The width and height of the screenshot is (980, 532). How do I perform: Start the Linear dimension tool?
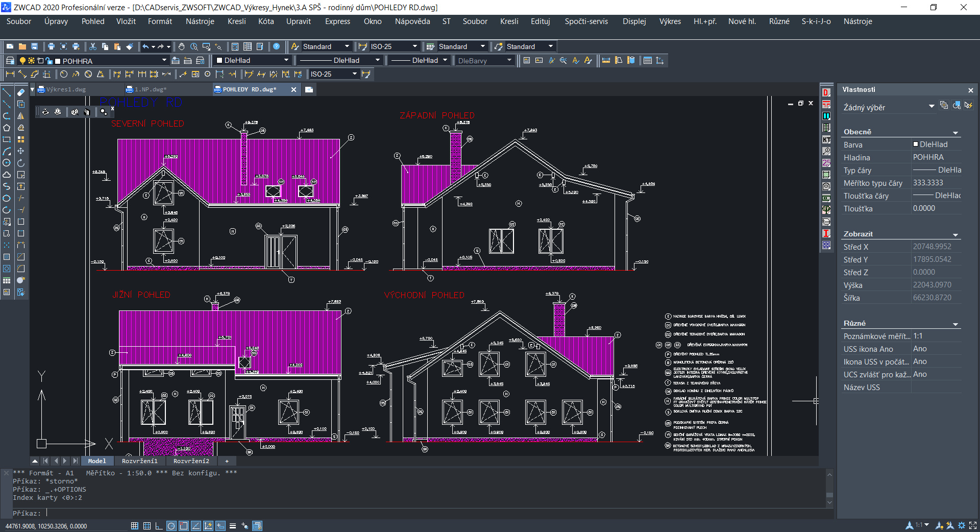coord(10,75)
